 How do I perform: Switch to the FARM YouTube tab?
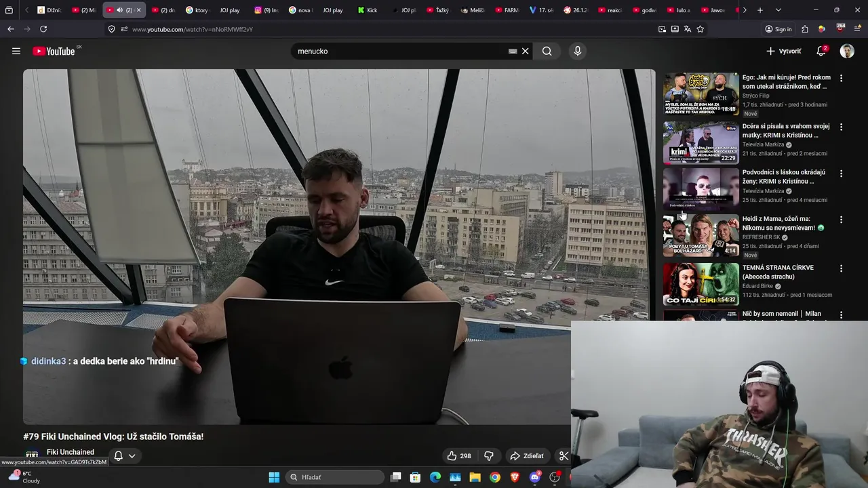pos(507,10)
